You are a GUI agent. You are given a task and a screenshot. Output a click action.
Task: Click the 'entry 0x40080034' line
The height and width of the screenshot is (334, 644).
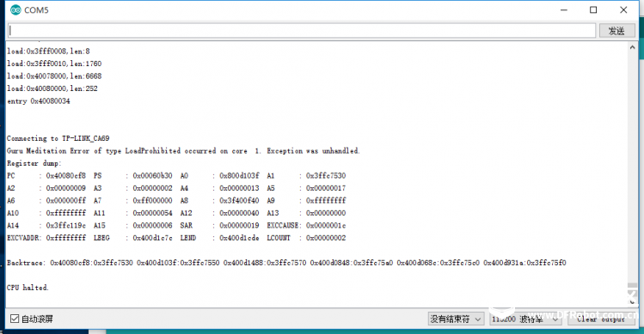[x=38, y=101]
